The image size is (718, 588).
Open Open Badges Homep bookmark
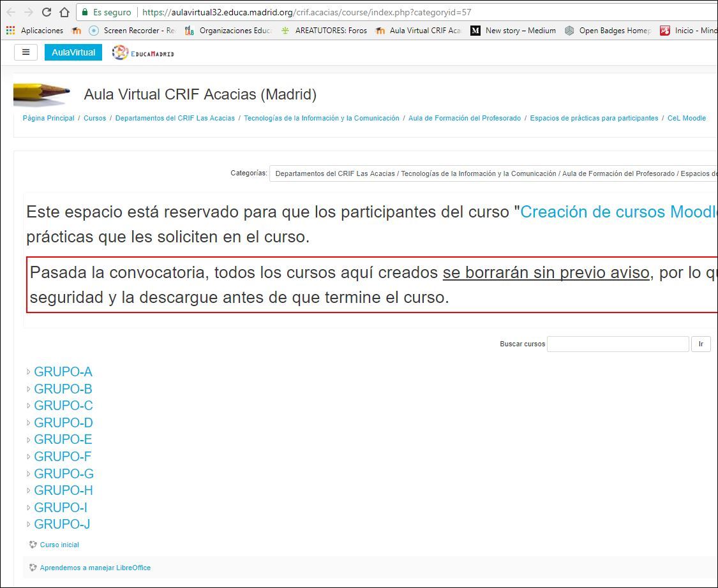point(608,31)
